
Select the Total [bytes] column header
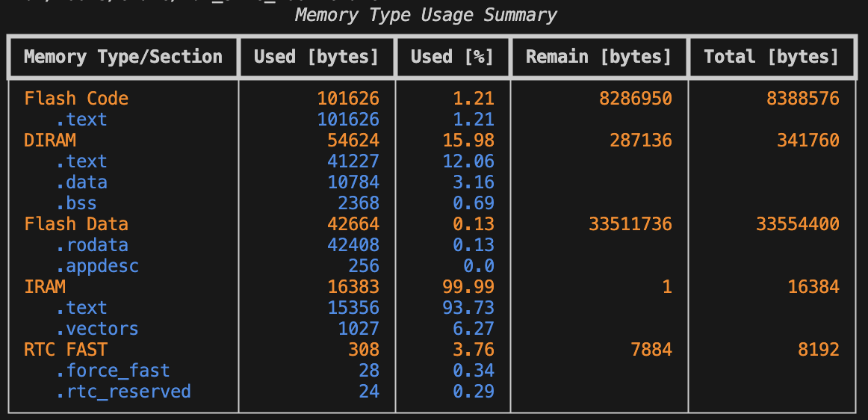tap(772, 57)
